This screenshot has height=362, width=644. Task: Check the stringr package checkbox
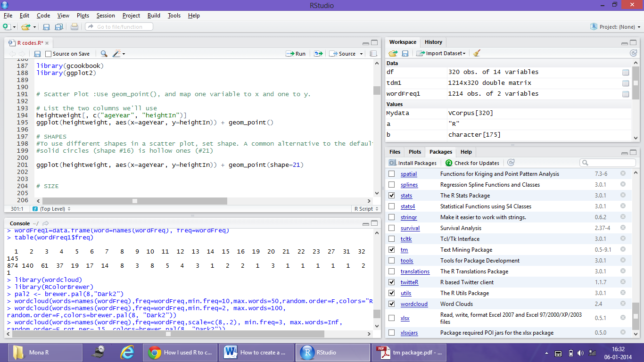(x=391, y=217)
